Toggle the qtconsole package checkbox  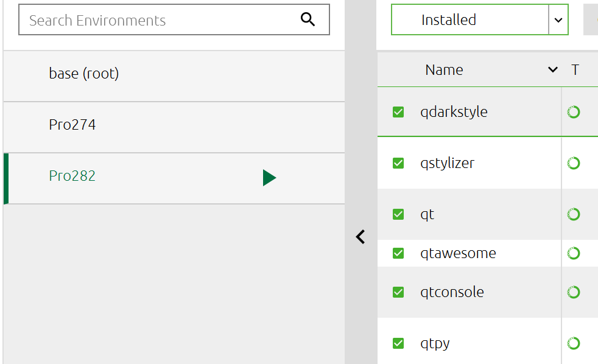tap(398, 292)
